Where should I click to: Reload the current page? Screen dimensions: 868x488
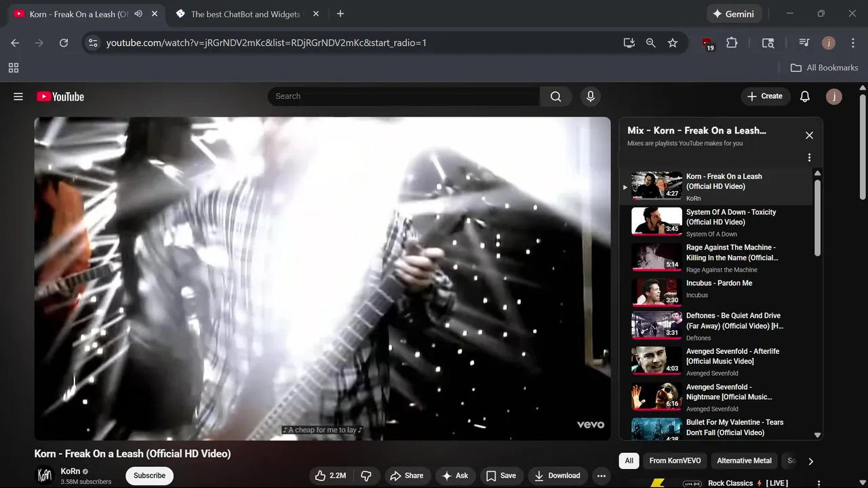click(x=64, y=43)
